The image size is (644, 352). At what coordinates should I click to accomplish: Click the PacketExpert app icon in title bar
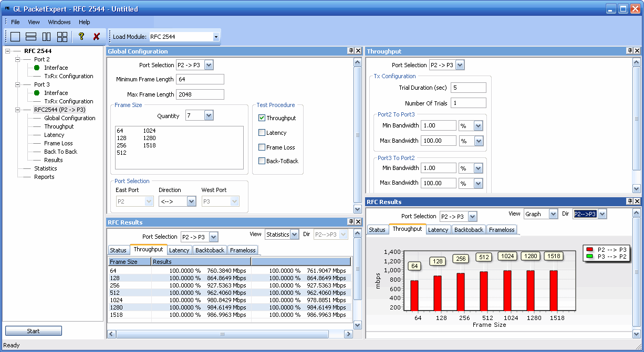point(7,8)
